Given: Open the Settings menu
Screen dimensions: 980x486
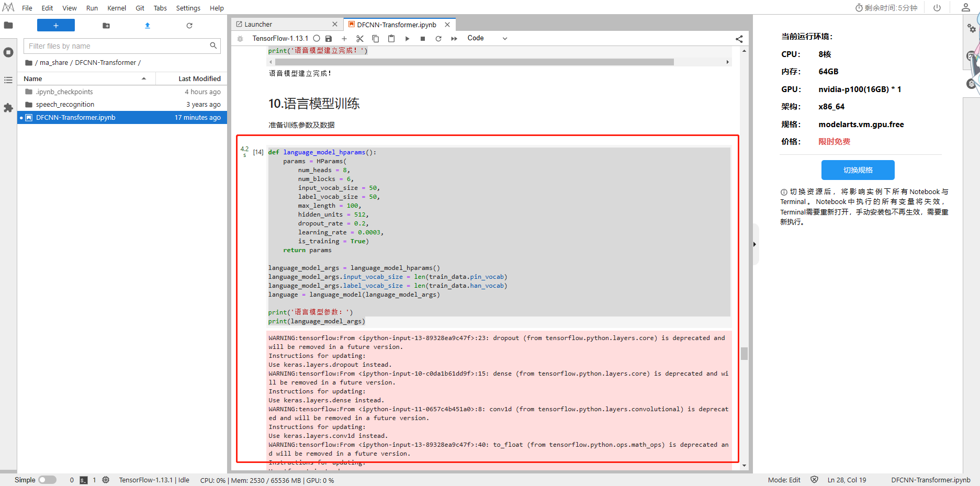Looking at the screenshot, I should tap(188, 8).
